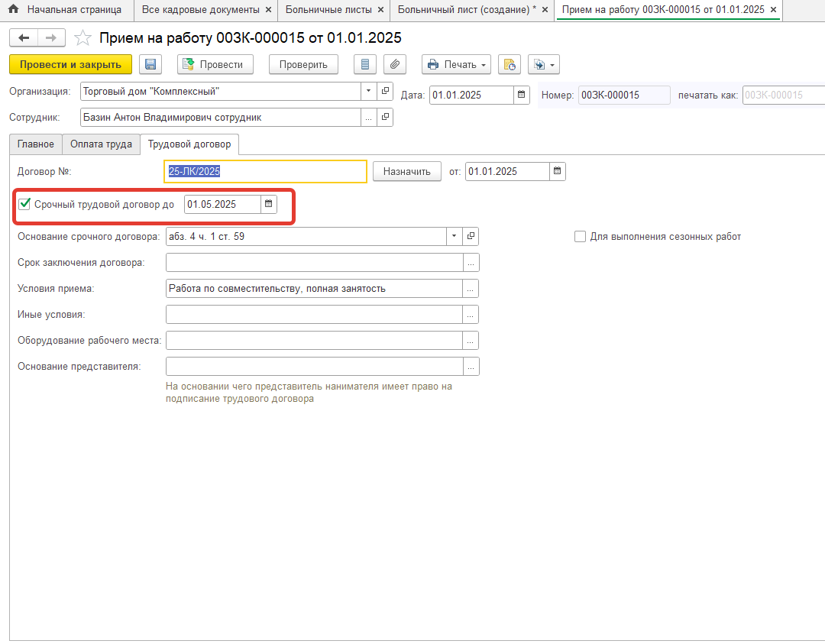
Task: Switch to the Больничные листы tab
Action: pos(328,10)
